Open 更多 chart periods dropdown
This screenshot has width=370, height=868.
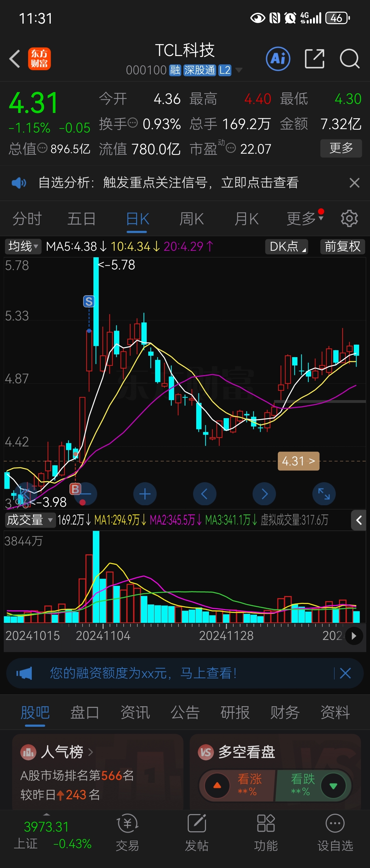[x=305, y=218]
